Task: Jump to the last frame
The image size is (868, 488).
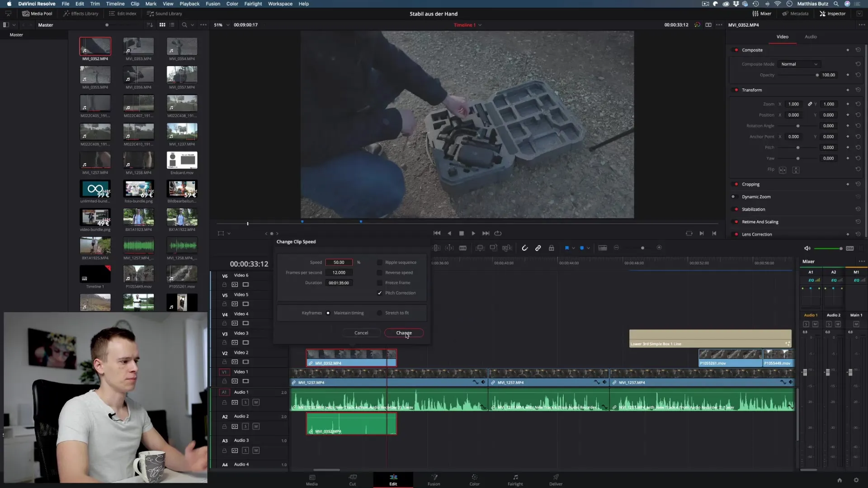Action: click(x=486, y=234)
